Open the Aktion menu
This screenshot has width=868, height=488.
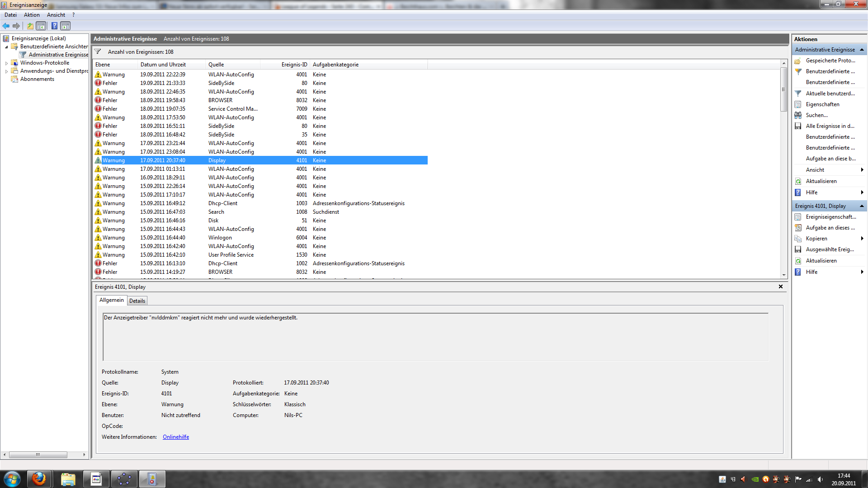point(32,15)
